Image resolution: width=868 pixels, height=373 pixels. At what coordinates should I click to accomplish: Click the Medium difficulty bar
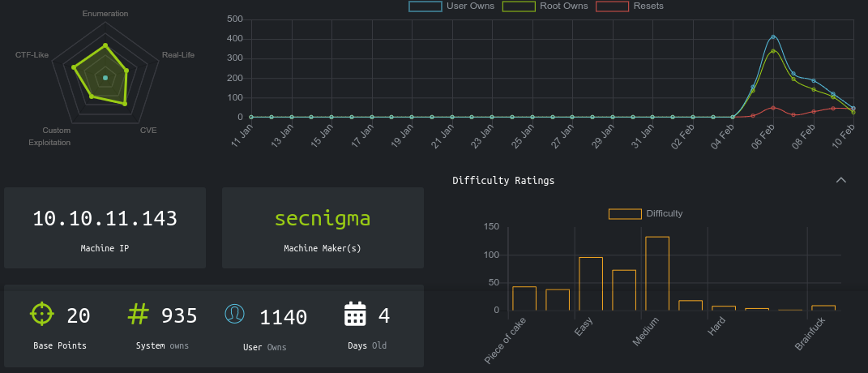(x=657, y=273)
